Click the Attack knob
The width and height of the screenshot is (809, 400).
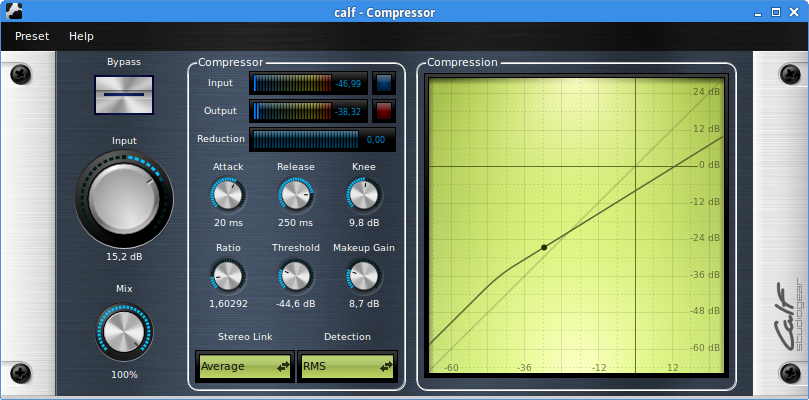click(228, 196)
